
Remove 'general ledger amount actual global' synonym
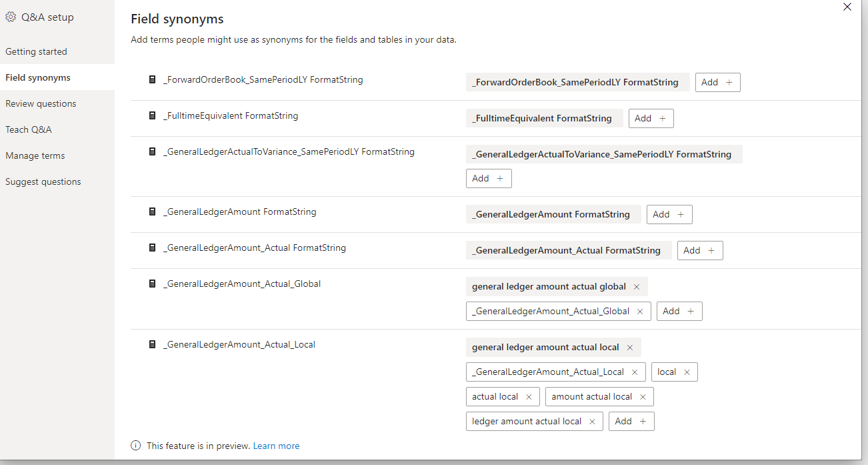tap(636, 287)
